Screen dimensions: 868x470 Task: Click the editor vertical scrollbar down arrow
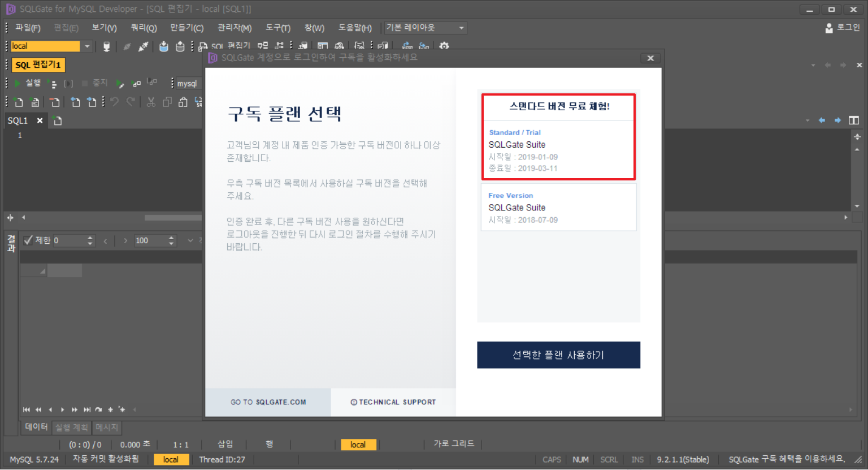coord(857,206)
